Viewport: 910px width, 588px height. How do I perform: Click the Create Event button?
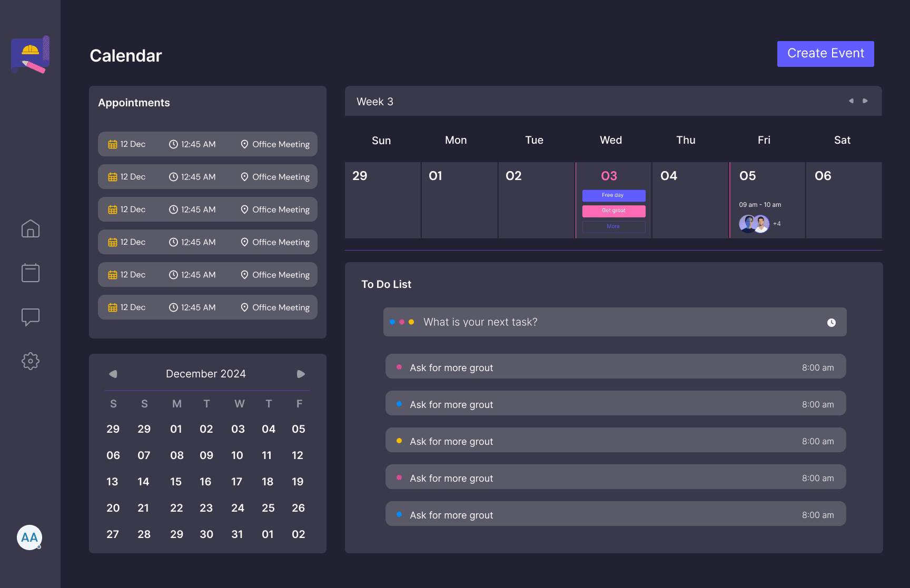pos(825,54)
